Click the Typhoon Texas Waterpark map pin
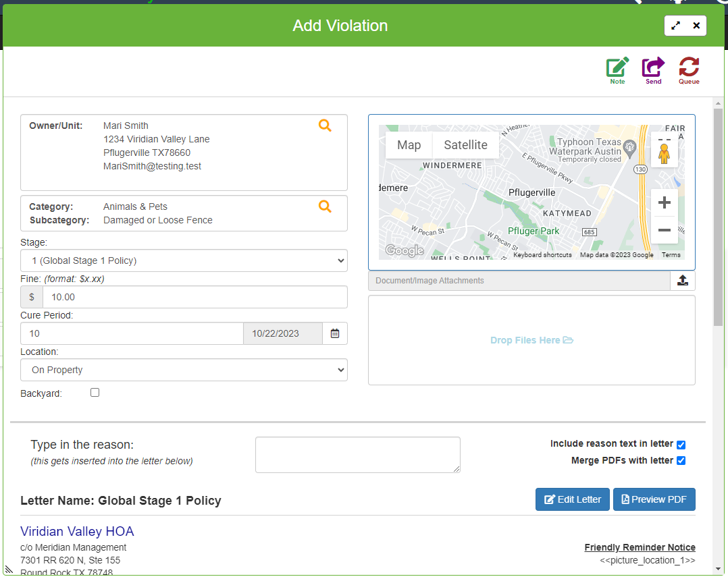This screenshot has width=728, height=581. (629, 148)
